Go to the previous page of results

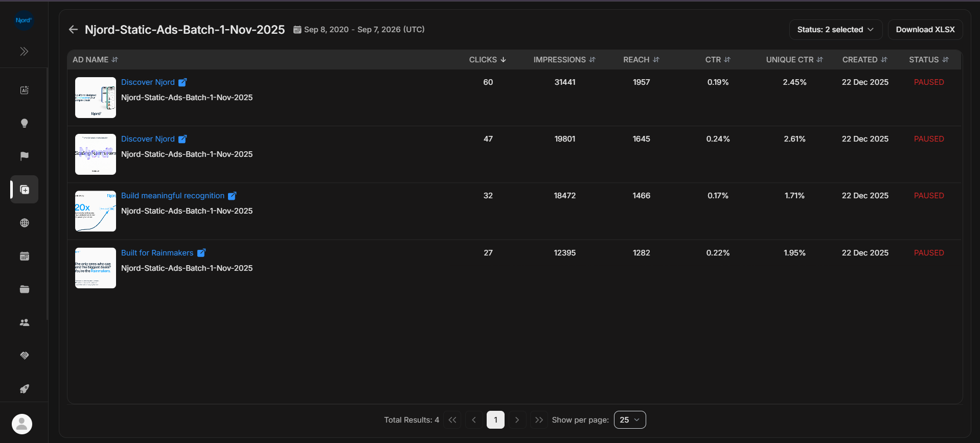point(474,420)
